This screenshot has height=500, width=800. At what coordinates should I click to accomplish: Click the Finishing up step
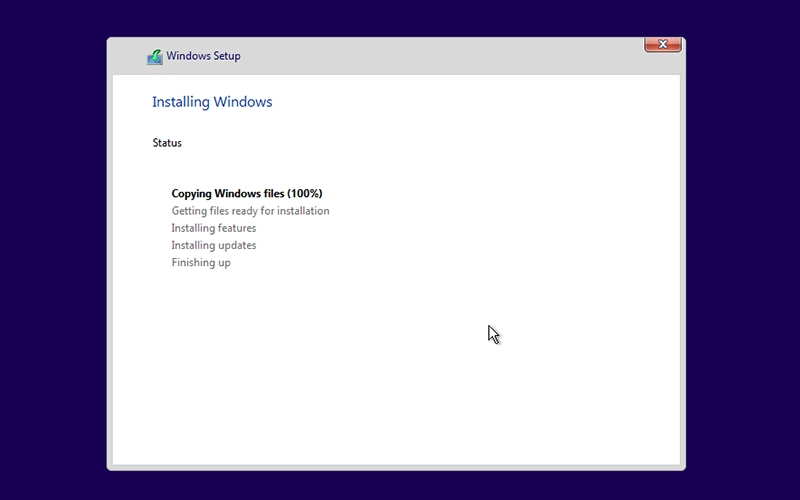coord(201,263)
